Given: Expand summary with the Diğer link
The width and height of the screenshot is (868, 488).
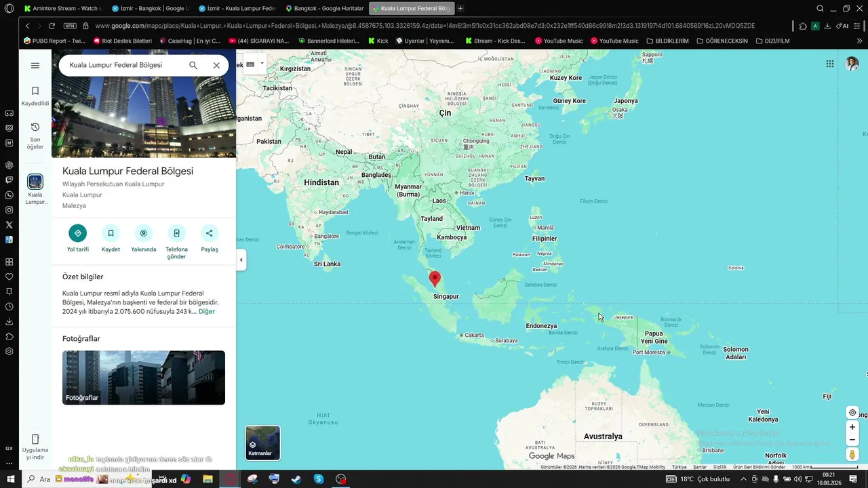Looking at the screenshot, I should (207, 312).
